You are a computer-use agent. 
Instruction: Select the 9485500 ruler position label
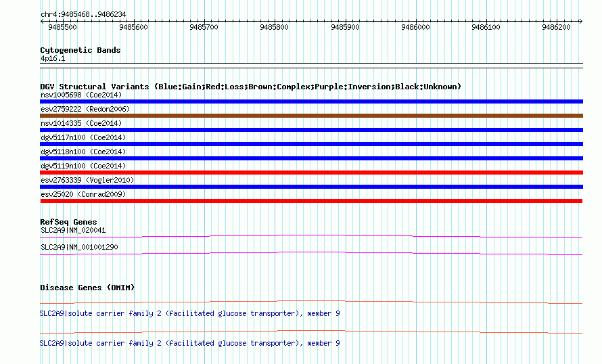[63, 27]
